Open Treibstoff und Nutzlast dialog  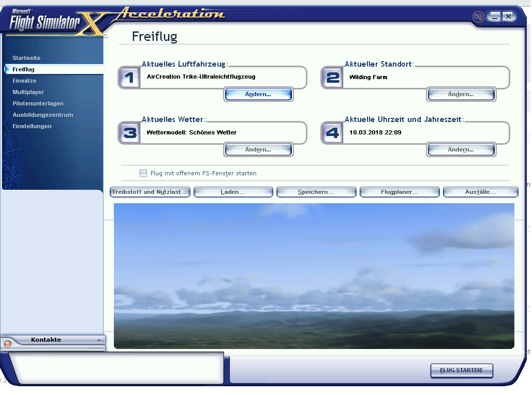point(150,192)
